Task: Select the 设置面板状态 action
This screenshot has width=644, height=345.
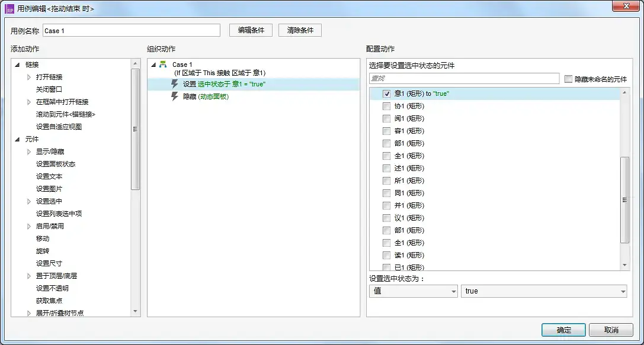Action: [56, 164]
